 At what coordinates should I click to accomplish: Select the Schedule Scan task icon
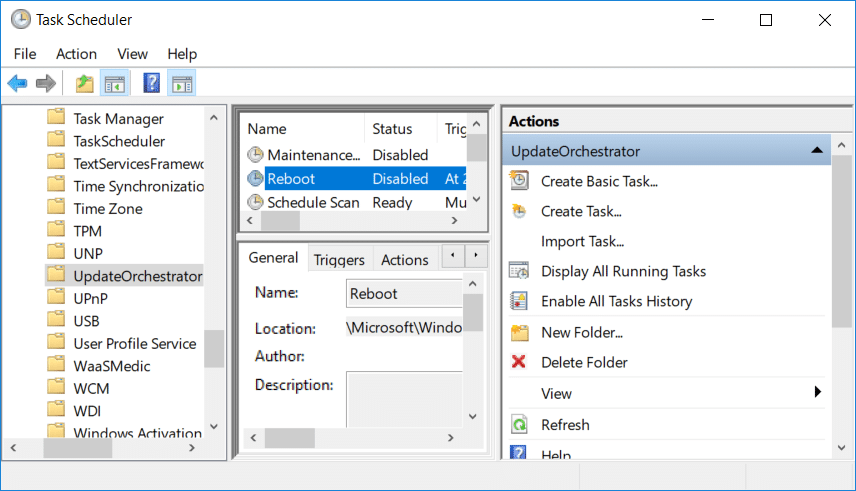tap(256, 202)
